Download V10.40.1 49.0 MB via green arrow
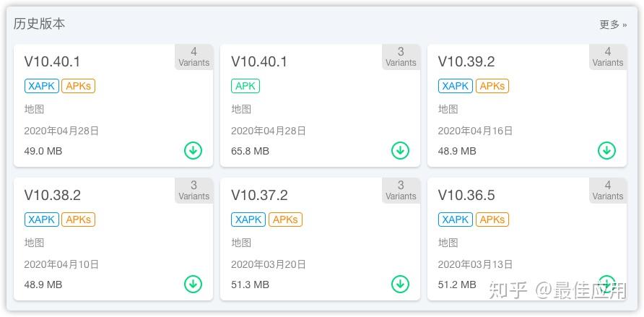 193,151
